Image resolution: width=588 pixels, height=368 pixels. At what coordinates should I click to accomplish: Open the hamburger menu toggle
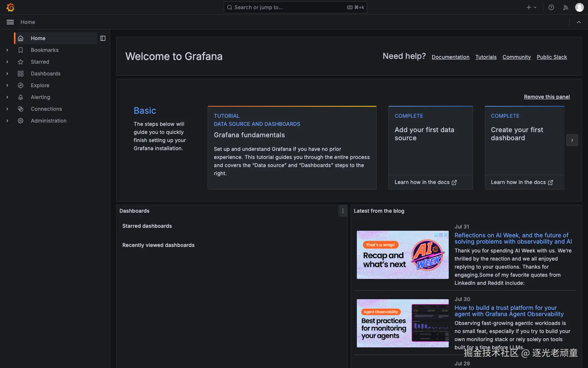pyautogui.click(x=10, y=22)
